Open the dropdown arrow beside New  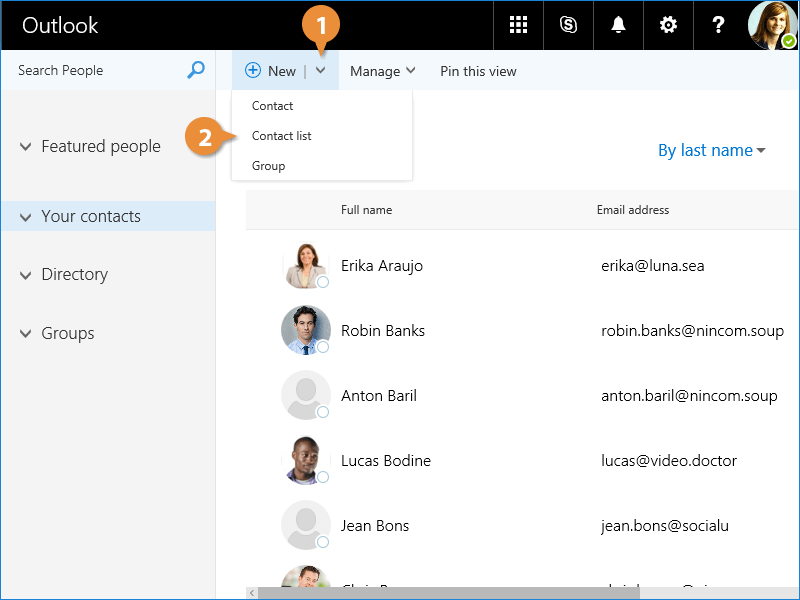pyautogui.click(x=321, y=71)
